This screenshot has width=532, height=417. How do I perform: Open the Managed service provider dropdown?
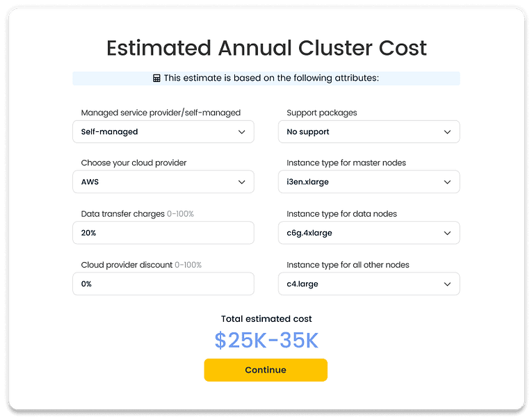pos(163,131)
